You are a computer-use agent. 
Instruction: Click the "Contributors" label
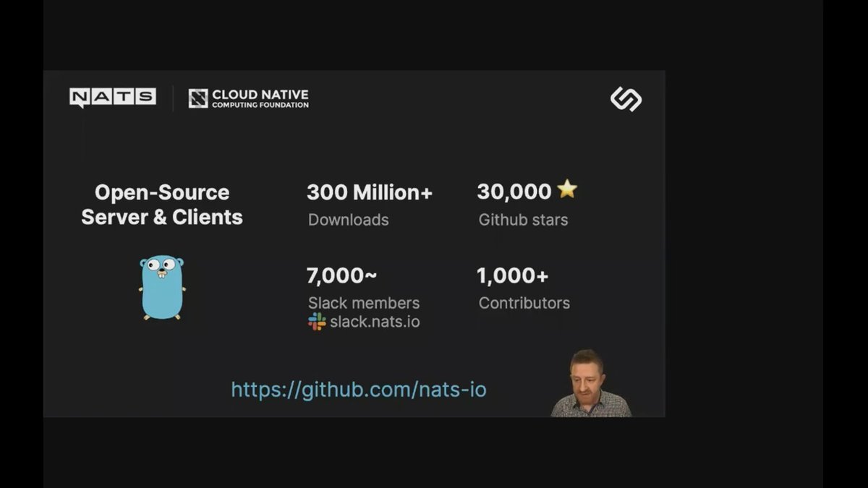[x=524, y=303]
